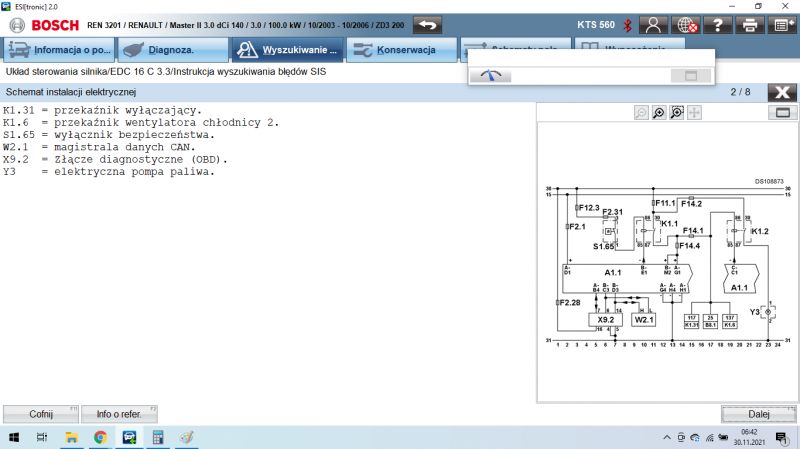This screenshot has width=800, height=449.
Task: Click the printer icon
Action: (x=749, y=25)
